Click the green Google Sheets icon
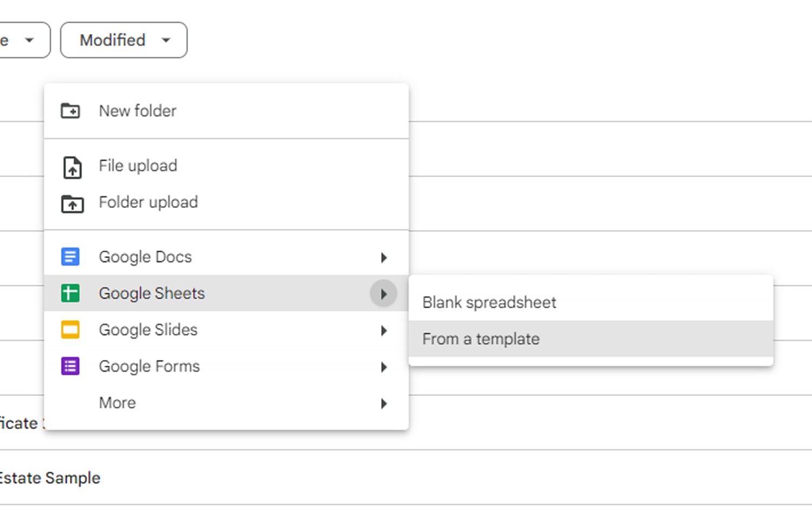Viewport: 812px width, 514px height. coord(70,293)
